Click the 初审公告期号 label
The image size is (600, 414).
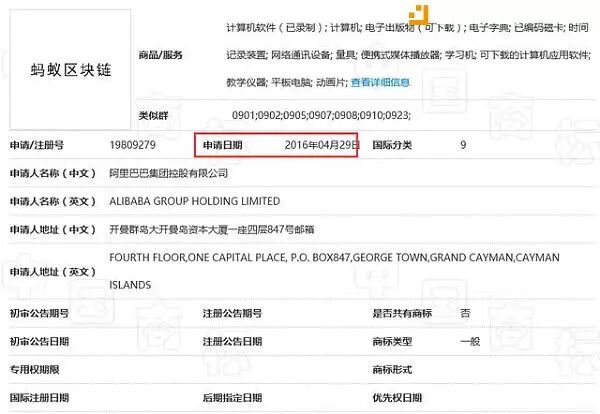click(39, 313)
